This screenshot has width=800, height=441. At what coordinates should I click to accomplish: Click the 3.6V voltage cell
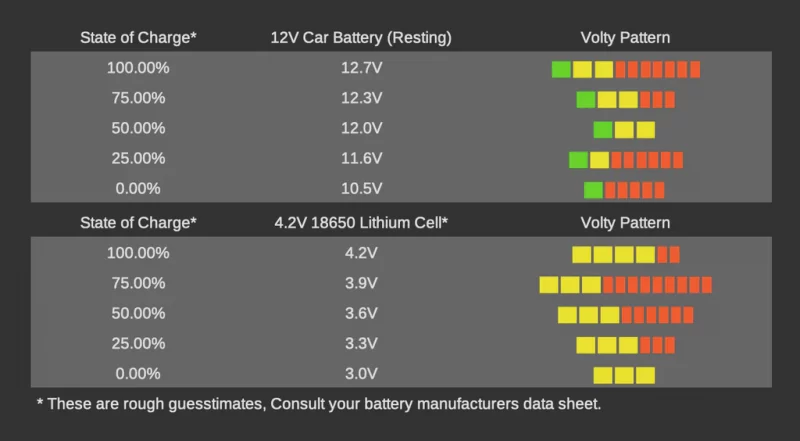pyautogui.click(x=361, y=313)
